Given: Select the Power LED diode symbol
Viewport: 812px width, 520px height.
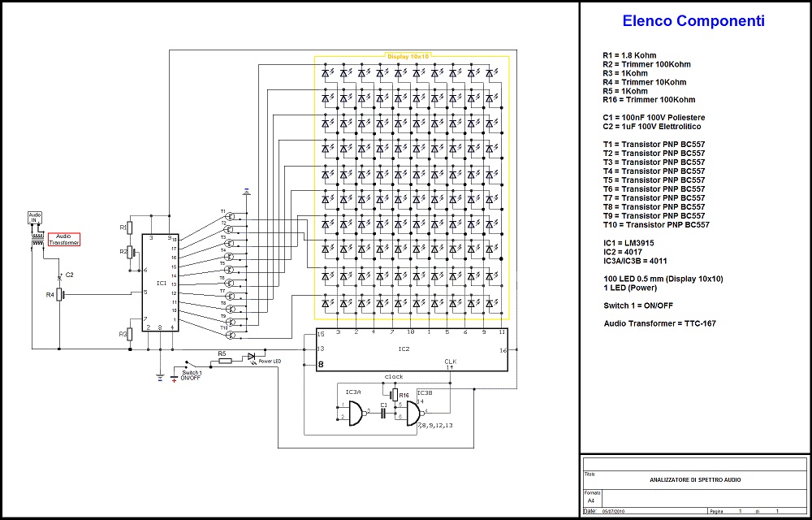Looking at the screenshot, I should [x=251, y=356].
